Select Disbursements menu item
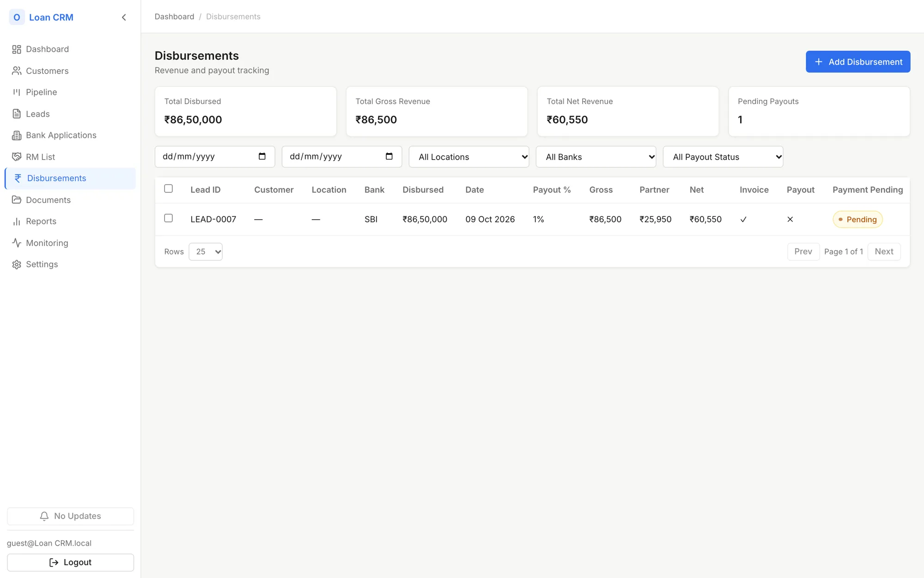This screenshot has width=924, height=578. (x=70, y=178)
